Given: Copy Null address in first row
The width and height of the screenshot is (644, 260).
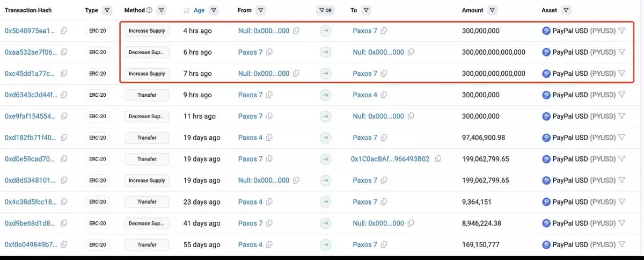Looking at the screenshot, I should tap(296, 31).
